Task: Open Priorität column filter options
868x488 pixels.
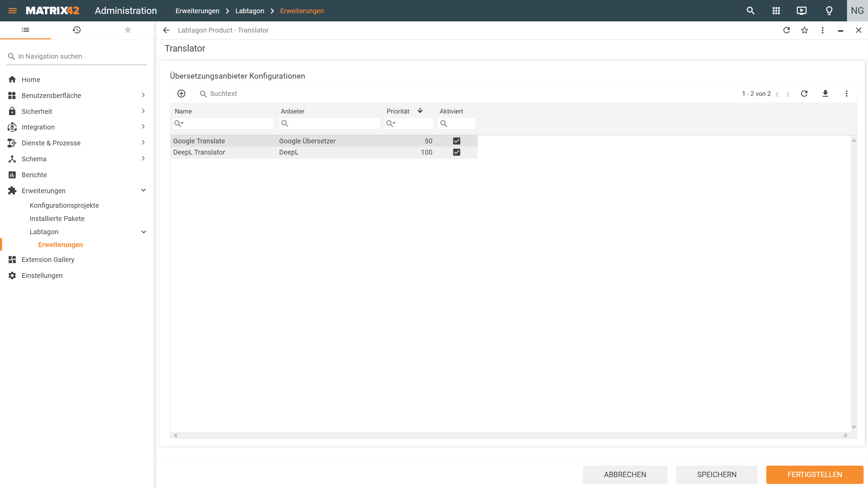Action: (391, 123)
